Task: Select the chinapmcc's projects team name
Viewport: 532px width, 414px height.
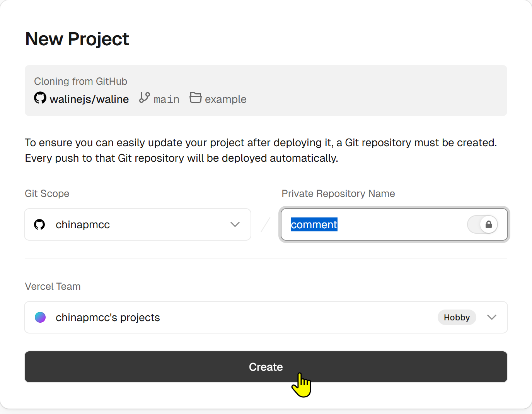Action: click(x=107, y=317)
